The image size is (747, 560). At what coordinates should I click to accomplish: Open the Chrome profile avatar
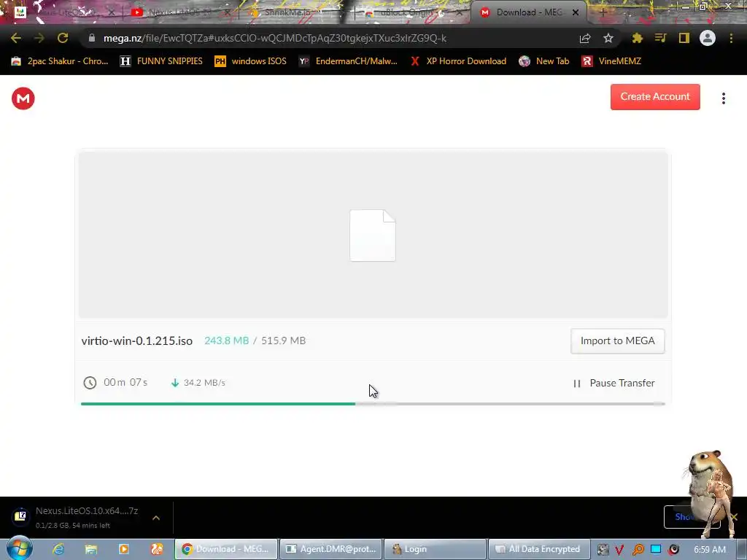[708, 38]
